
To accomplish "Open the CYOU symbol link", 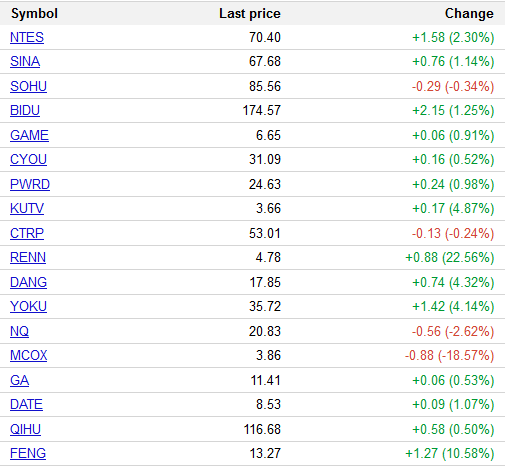I will (28, 159).
